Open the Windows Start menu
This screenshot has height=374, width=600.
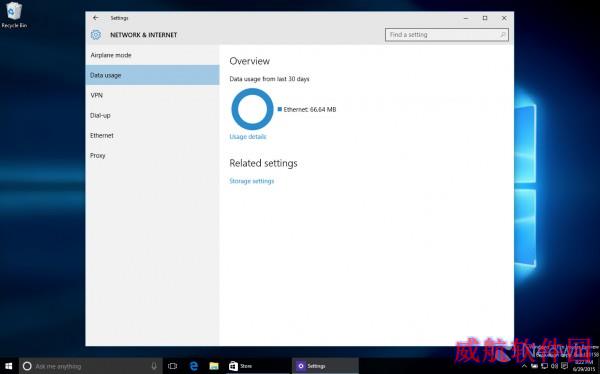click(8, 366)
